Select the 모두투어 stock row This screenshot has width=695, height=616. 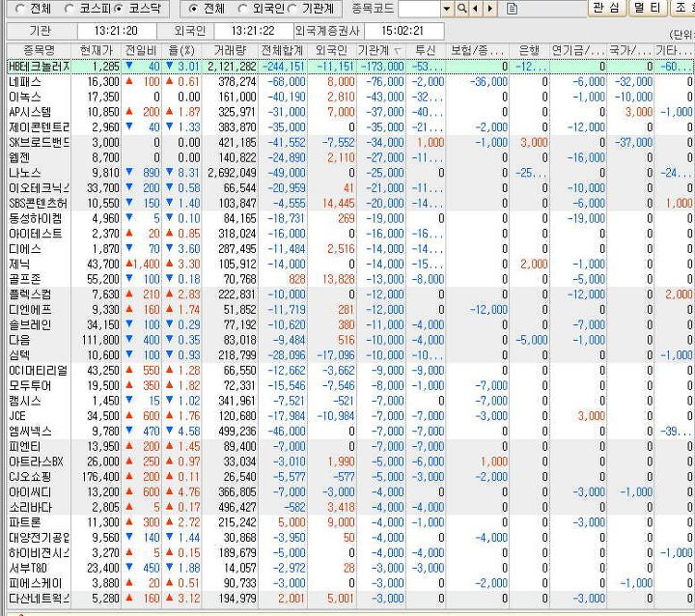[350, 386]
